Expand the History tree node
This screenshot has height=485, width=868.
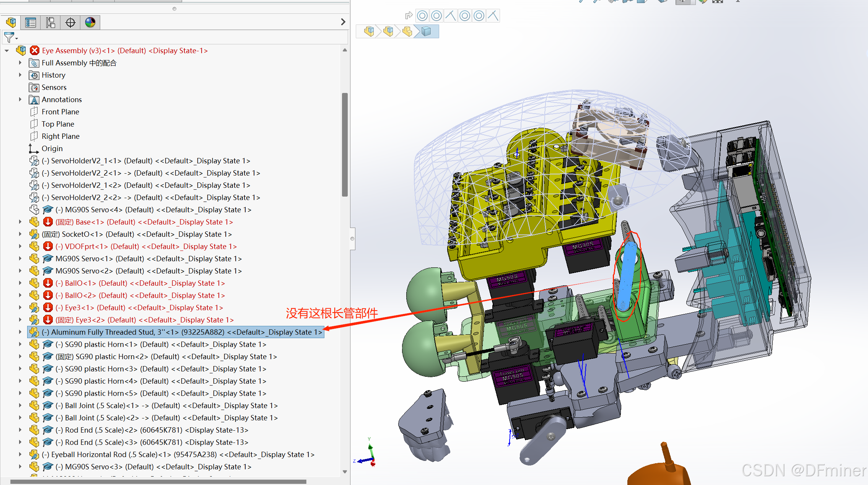(20, 75)
